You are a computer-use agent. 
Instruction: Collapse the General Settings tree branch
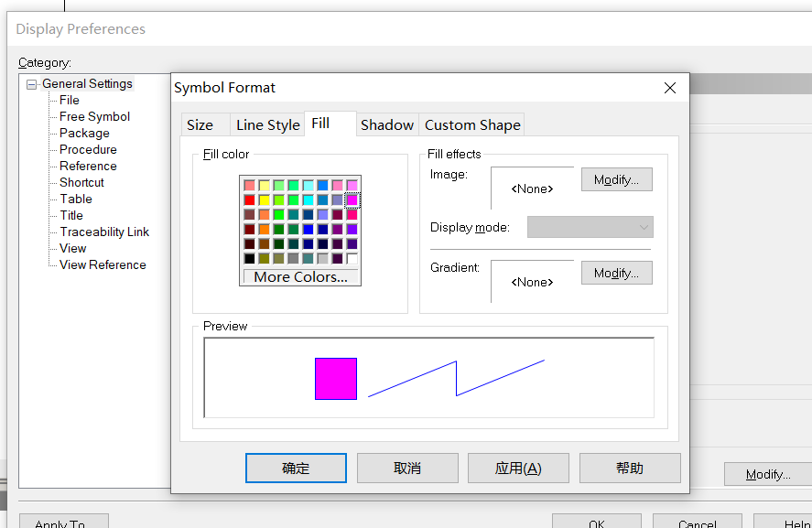(31, 83)
